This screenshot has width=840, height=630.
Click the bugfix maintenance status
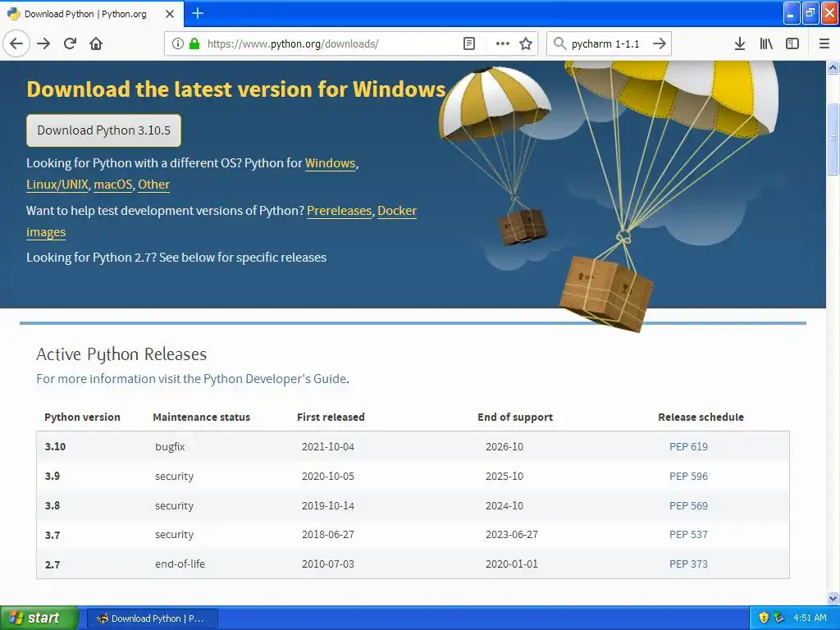click(x=170, y=447)
